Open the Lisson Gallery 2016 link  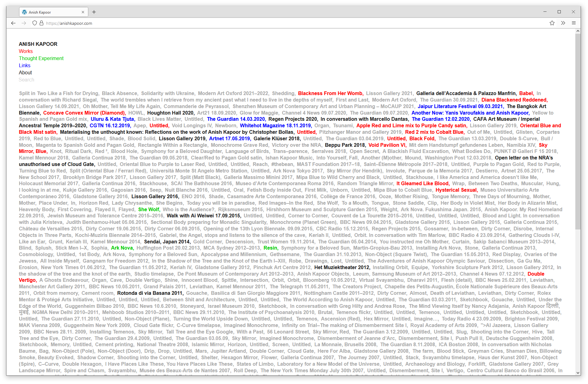[x=155, y=196]
